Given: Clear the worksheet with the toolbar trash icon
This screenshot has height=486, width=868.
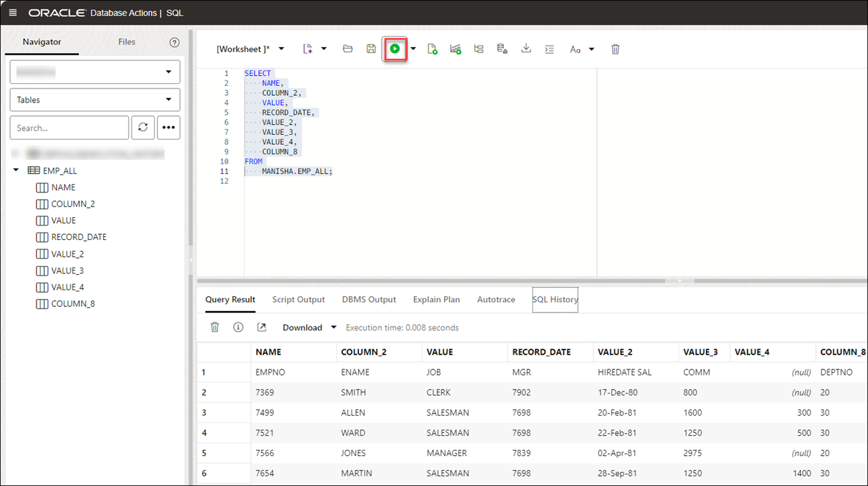Looking at the screenshot, I should click(x=616, y=49).
